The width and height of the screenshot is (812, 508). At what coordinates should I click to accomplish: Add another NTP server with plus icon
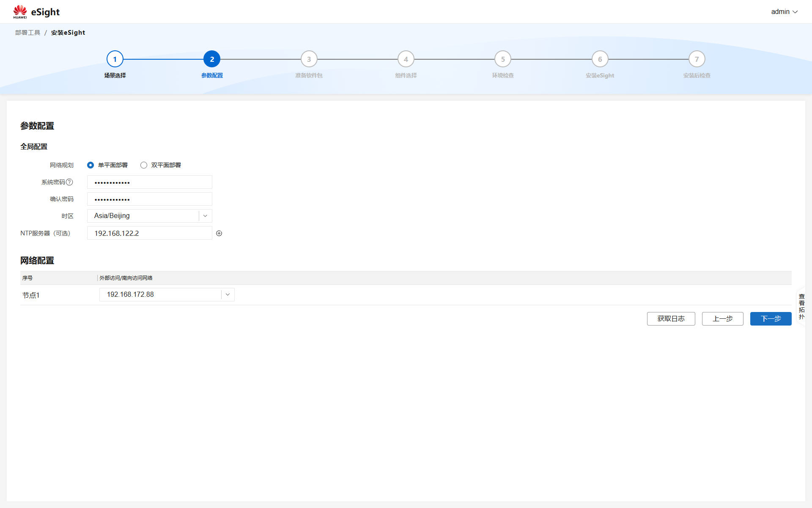[219, 233]
